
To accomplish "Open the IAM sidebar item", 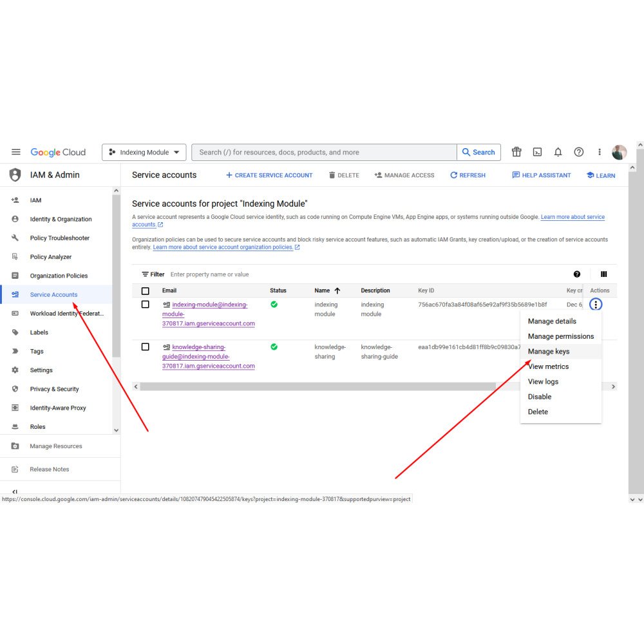I will pos(56,200).
